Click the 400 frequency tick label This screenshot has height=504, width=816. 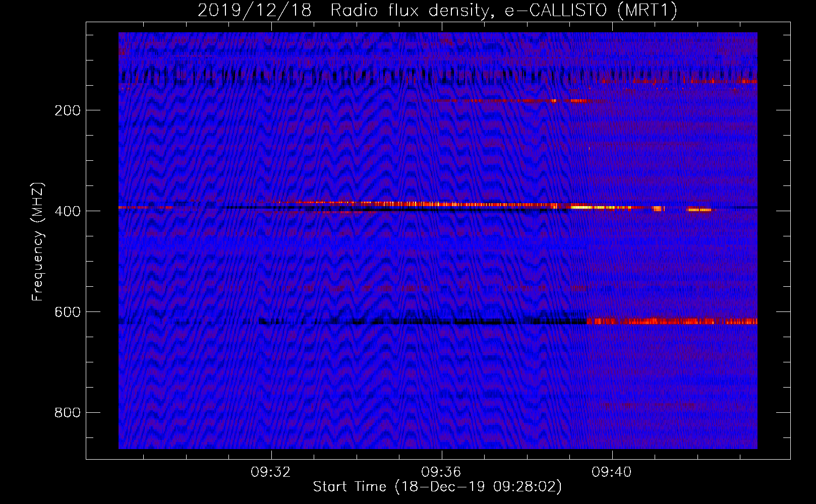click(x=68, y=211)
